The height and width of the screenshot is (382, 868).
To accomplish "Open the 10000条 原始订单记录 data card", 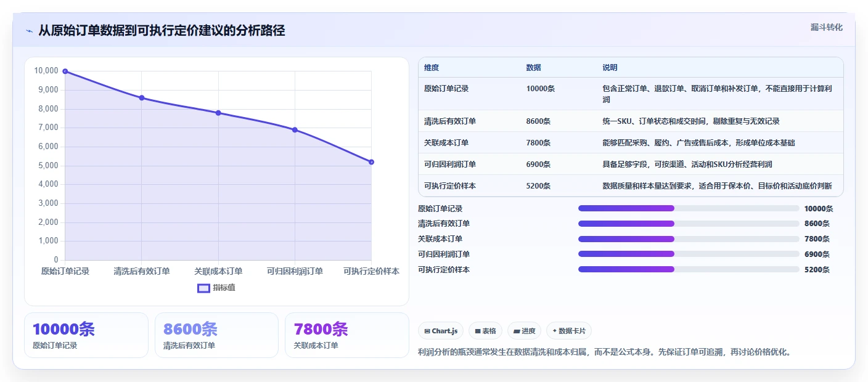I will (x=86, y=335).
